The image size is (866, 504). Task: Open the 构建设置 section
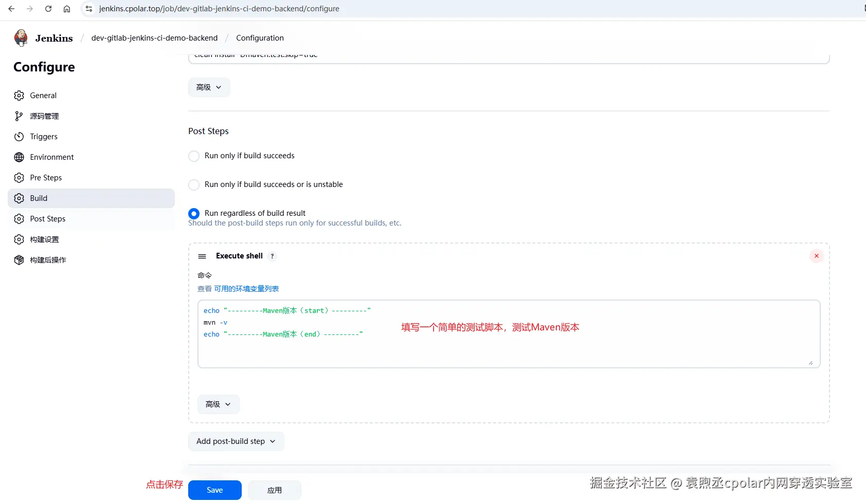pyautogui.click(x=91, y=239)
